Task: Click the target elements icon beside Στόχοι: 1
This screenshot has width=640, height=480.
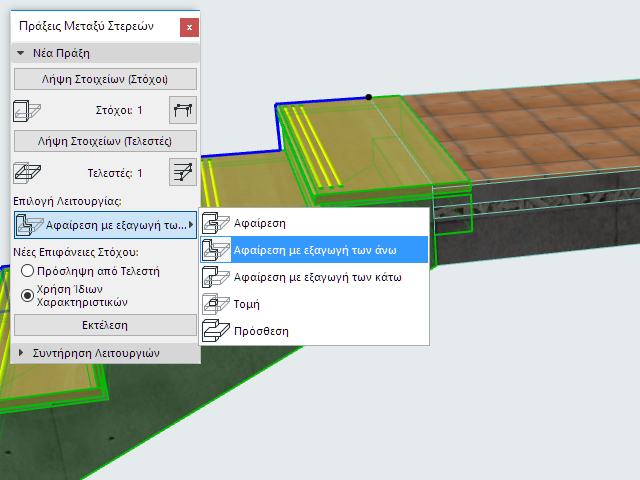Action: click(27, 111)
